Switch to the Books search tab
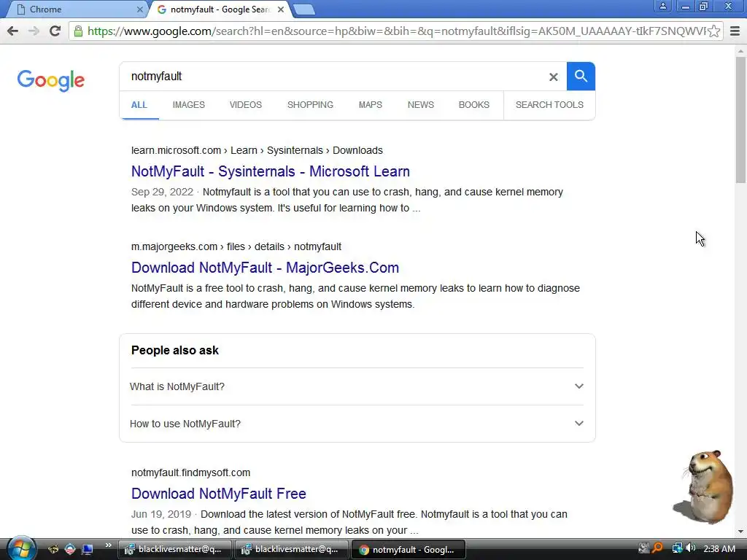 coord(474,105)
